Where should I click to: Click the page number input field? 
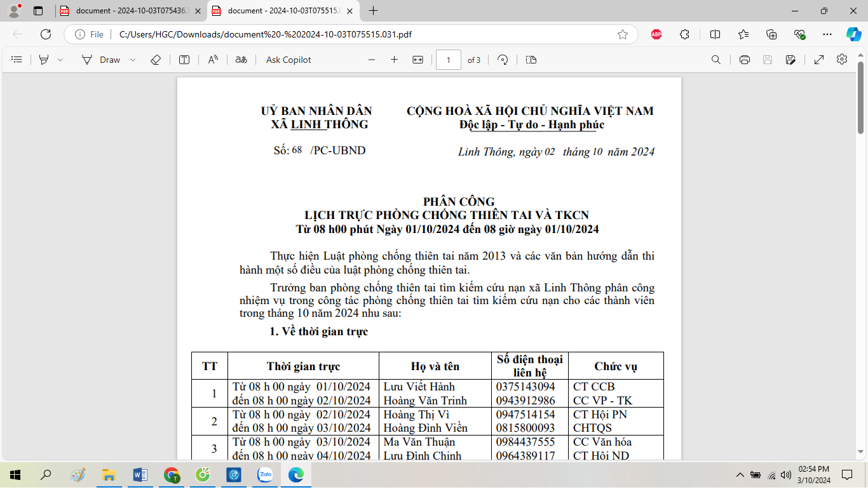tap(449, 60)
